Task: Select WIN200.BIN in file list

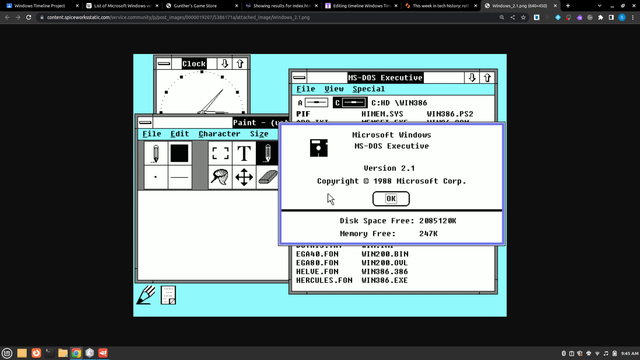Action: click(385, 254)
